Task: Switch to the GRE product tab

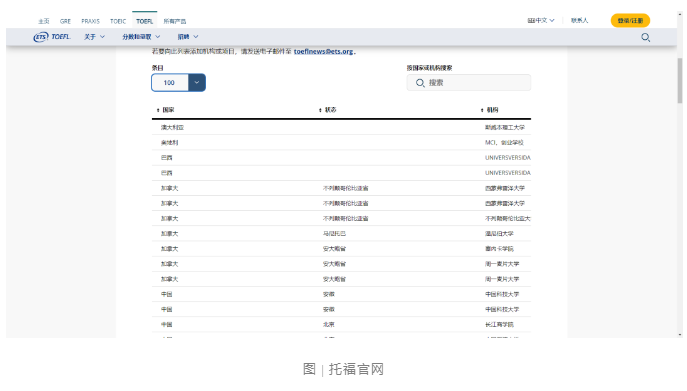Action: tap(65, 21)
